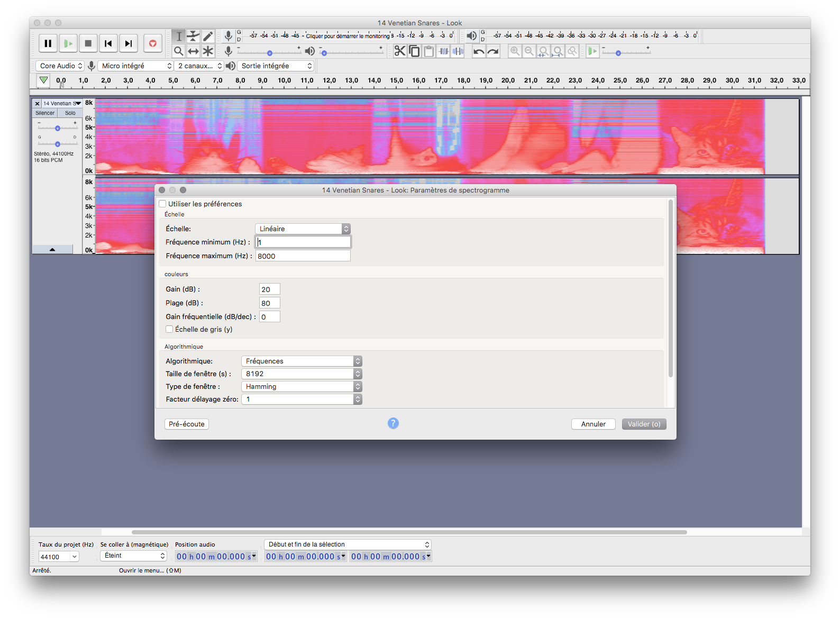840x618 pixels.
Task: Open 'Facteur délayage zéro' dropdown
Action: click(x=302, y=399)
